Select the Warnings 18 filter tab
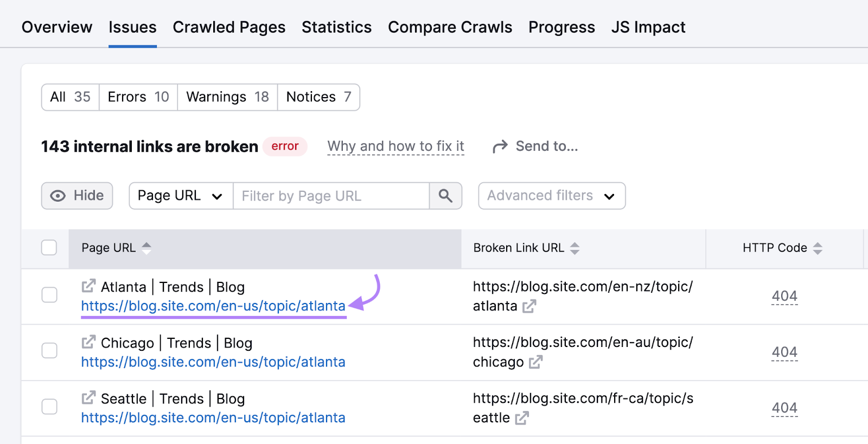 coord(227,97)
